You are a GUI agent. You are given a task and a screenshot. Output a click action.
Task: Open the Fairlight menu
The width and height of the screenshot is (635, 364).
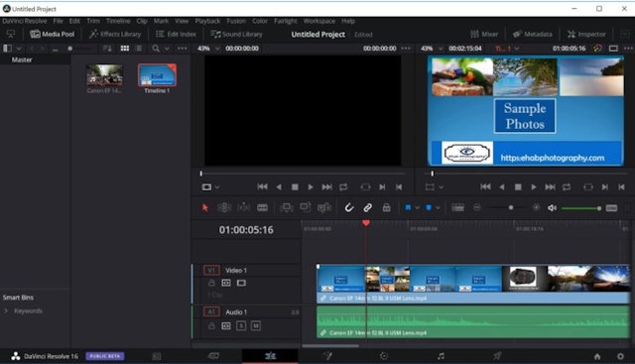[286, 21]
